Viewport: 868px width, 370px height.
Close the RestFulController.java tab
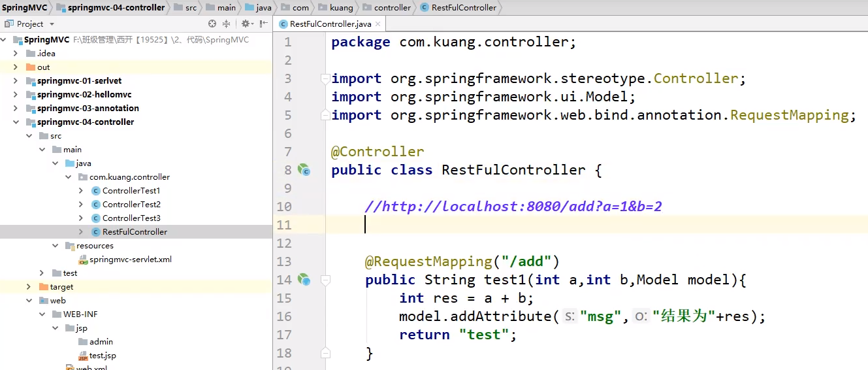click(x=378, y=24)
